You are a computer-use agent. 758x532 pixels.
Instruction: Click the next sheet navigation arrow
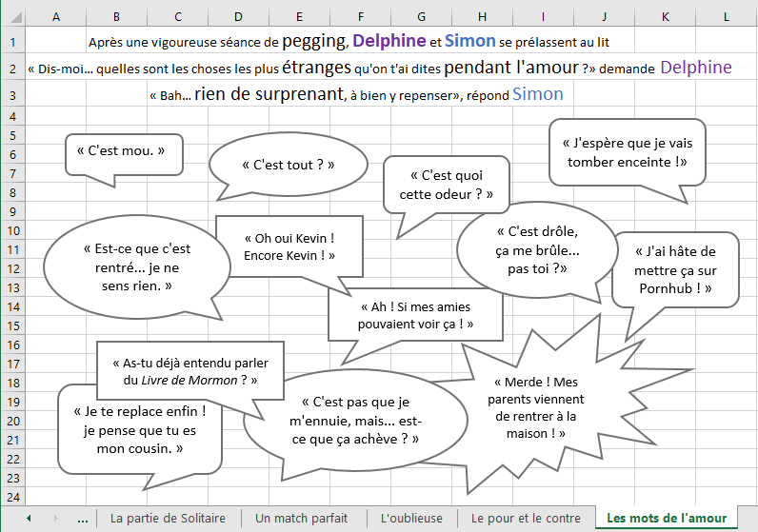[x=56, y=519]
